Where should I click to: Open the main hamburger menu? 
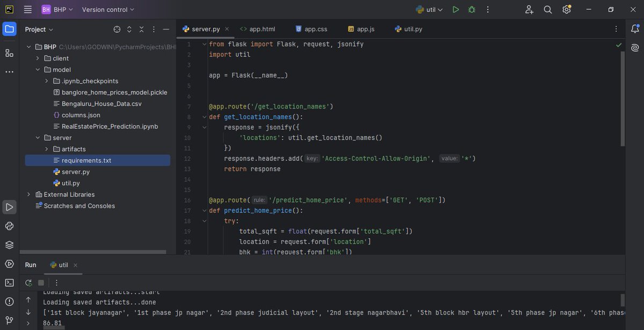(x=28, y=10)
